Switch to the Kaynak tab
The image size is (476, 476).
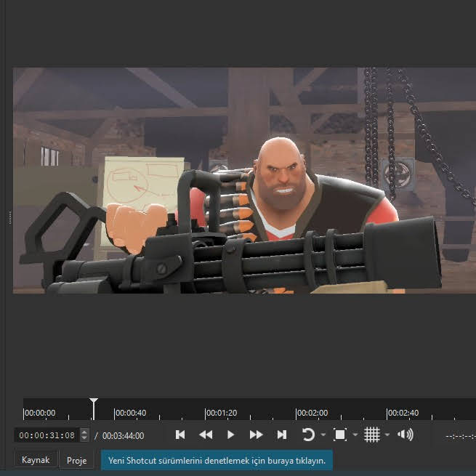pos(36,460)
